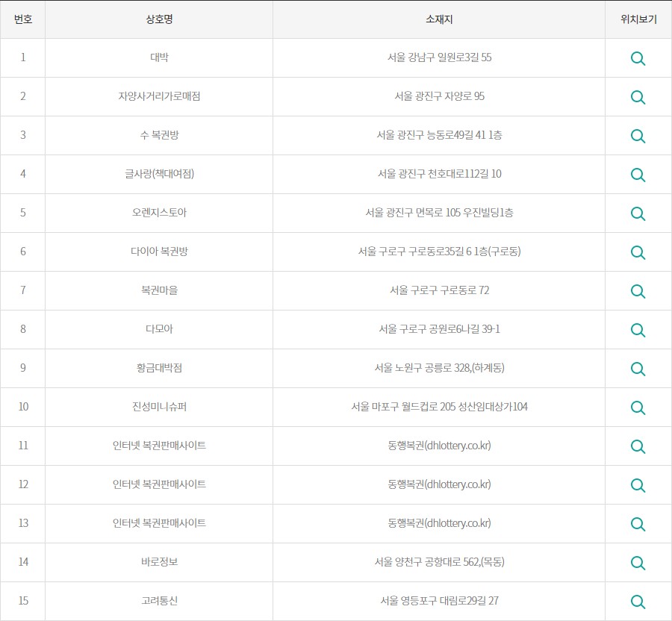Open location view for 진성미니슈퍼

pyautogui.click(x=638, y=408)
